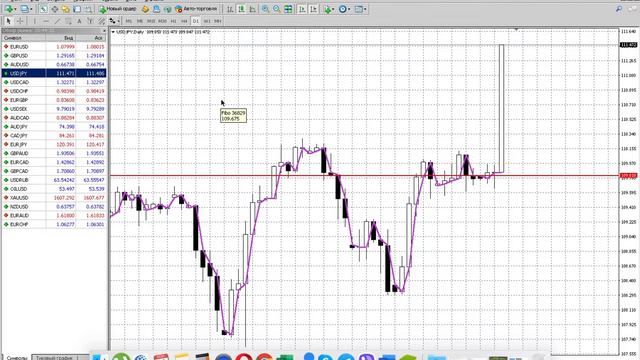This screenshot has height=360, width=640.
Task: Select the crosshair tool
Action: click(x=20, y=21)
